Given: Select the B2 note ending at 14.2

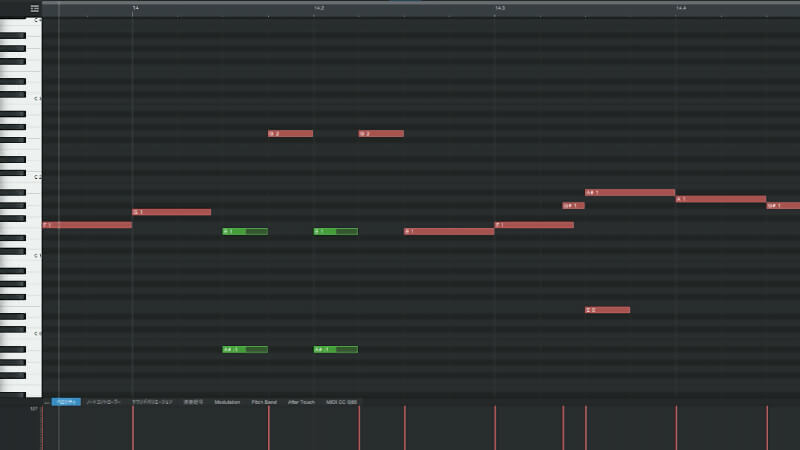Looking at the screenshot, I should click(291, 134).
